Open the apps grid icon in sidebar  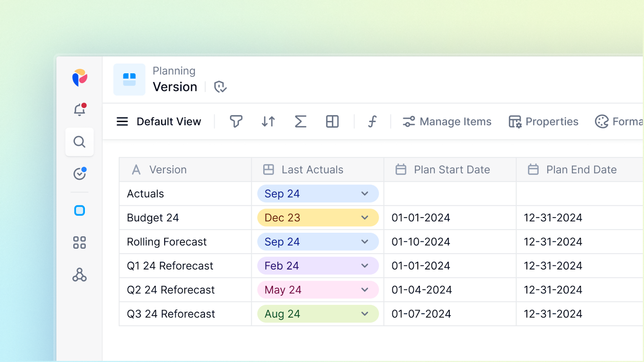click(x=80, y=242)
